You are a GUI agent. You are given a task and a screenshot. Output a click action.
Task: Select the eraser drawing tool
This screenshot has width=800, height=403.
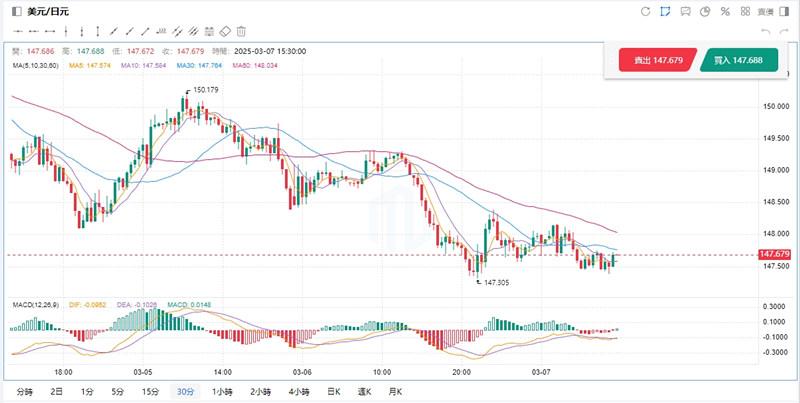[225, 31]
